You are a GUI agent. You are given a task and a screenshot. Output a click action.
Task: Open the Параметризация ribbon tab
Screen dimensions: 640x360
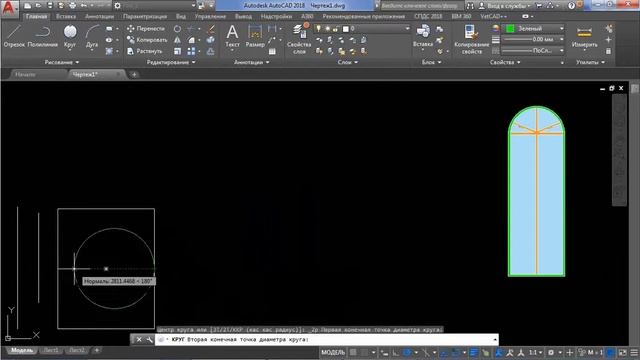pos(145,16)
